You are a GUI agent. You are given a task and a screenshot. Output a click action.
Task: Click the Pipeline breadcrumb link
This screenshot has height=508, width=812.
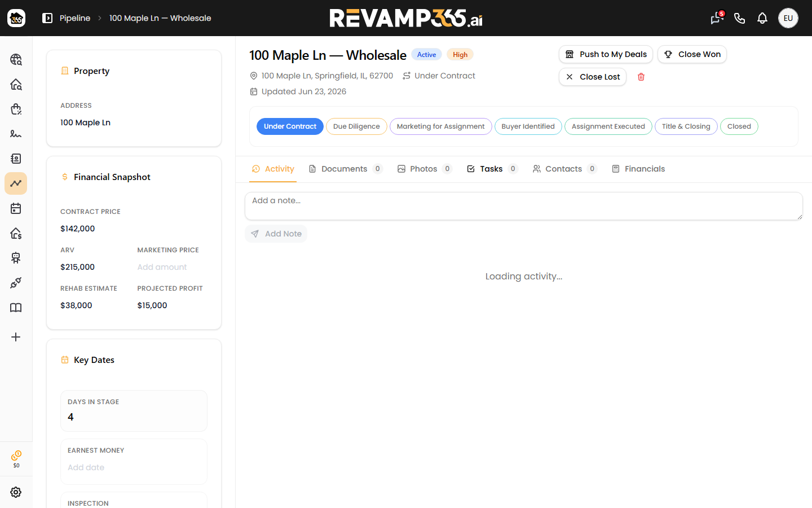75,18
